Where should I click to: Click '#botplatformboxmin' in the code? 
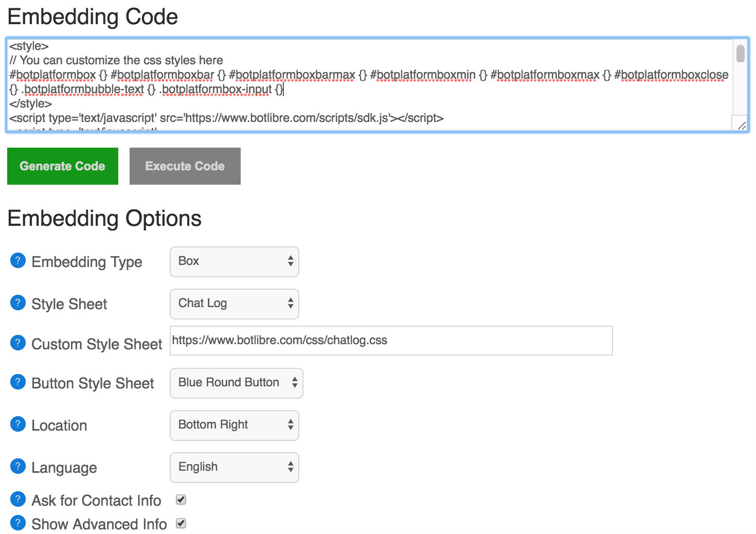click(423, 75)
